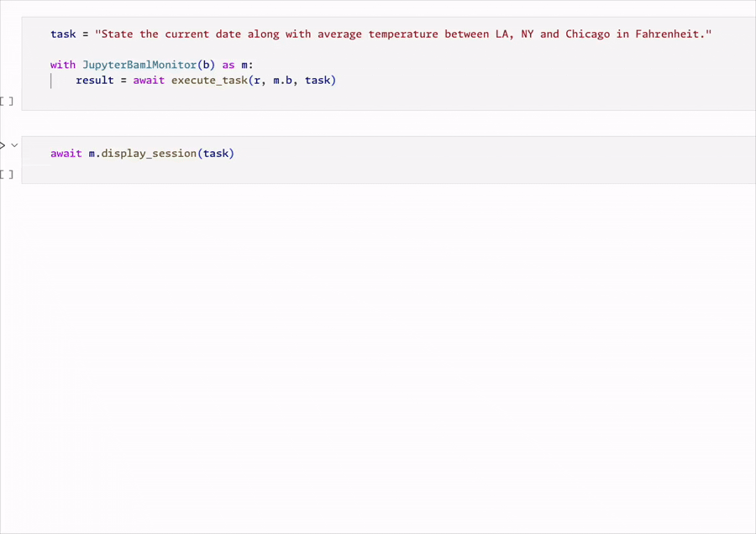
Task: Click the empty notebook area below the cells
Action: (378, 353)
